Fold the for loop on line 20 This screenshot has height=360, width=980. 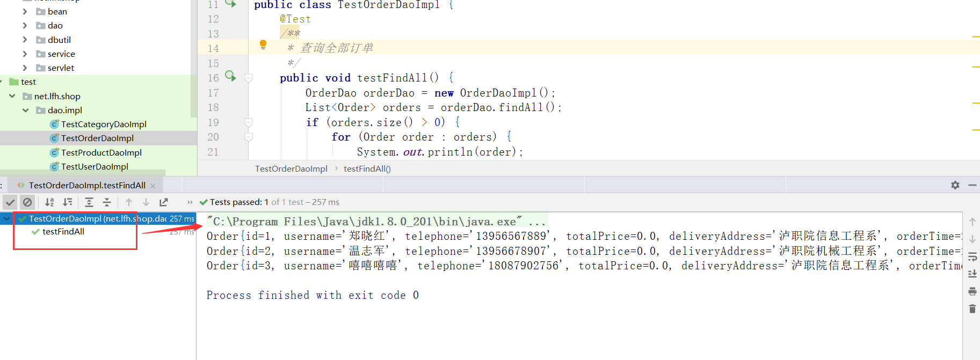pyautogui.click(x=249, y=137)
